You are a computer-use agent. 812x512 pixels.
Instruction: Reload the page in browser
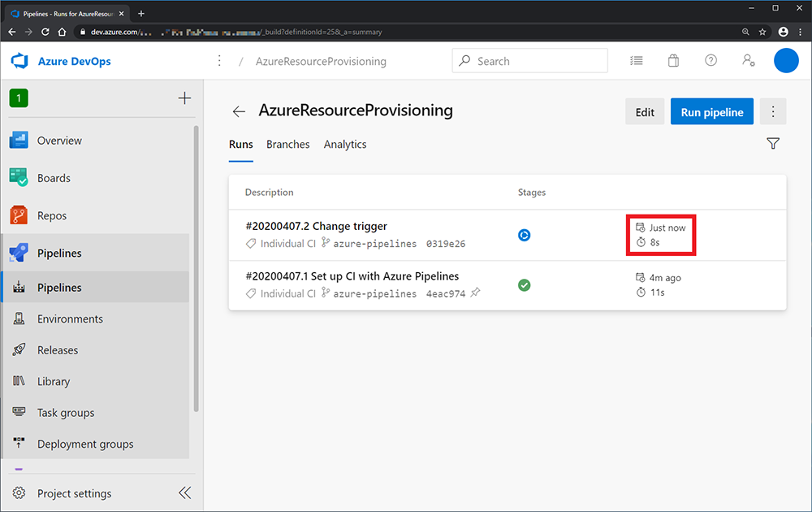(x=45, y=32)
